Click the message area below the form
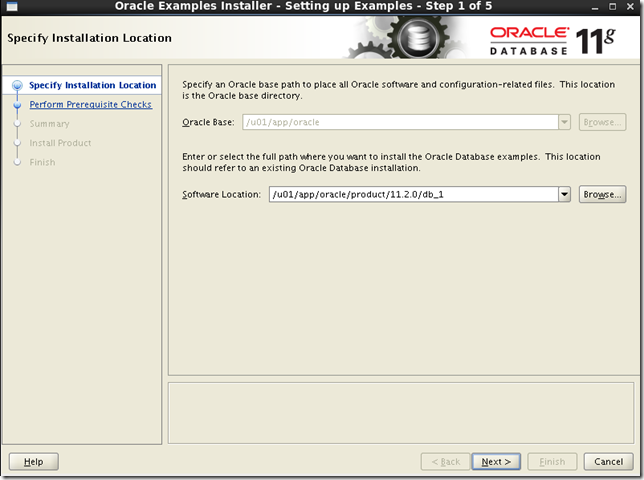 (401, 413)
